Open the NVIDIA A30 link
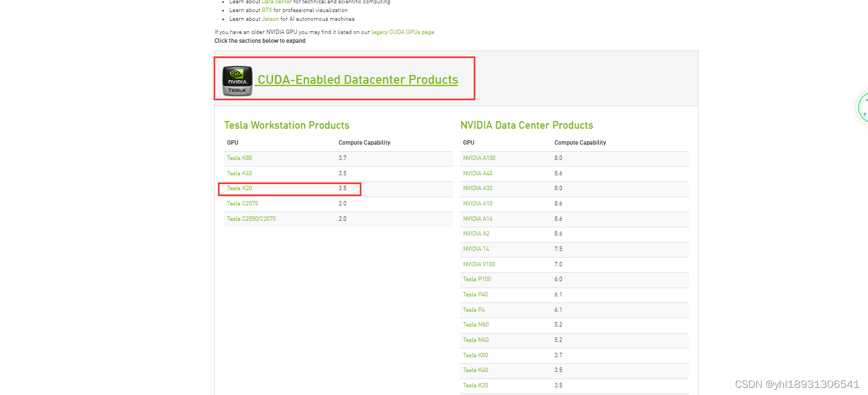868x395 pixels. [478, 188]
